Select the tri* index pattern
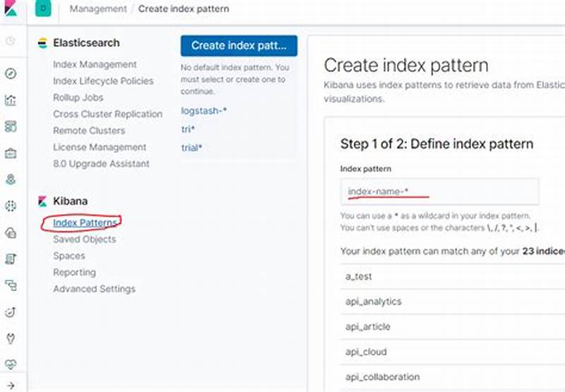Image resolution: width=565 pixels, height=392 pixels. 188,129
